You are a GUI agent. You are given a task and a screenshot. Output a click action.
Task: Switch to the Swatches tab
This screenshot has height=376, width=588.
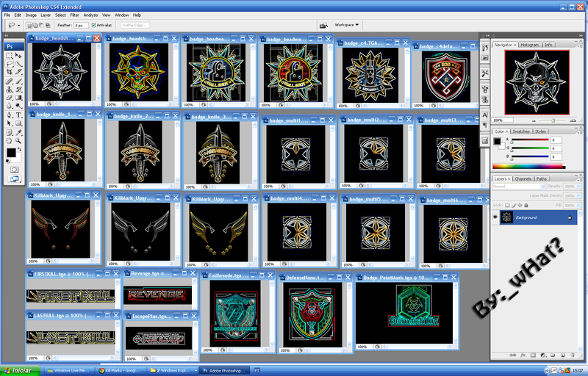click(521, 131)
